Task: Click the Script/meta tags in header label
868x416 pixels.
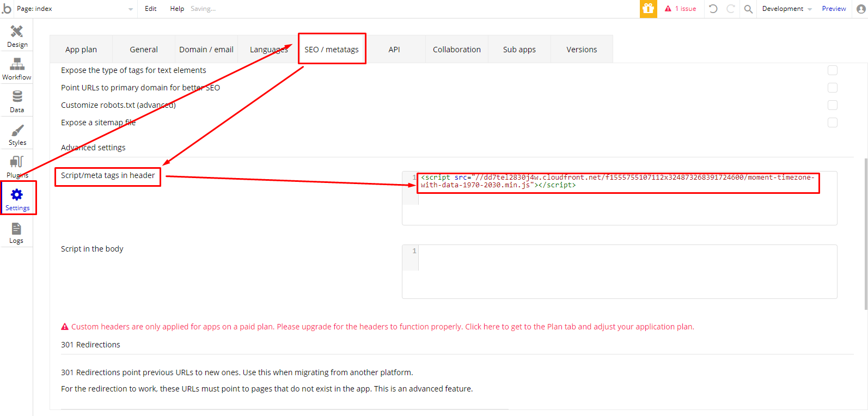Action: click(108, 175)
